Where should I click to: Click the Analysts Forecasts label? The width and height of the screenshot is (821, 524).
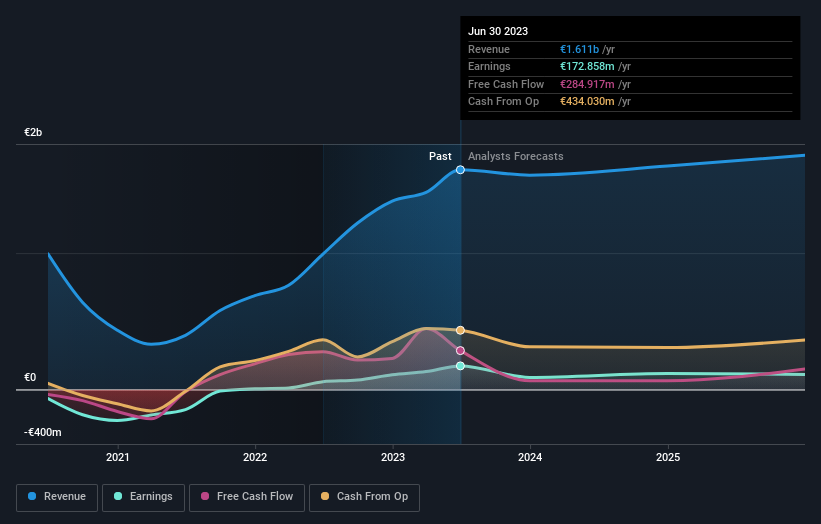[516, 157]
